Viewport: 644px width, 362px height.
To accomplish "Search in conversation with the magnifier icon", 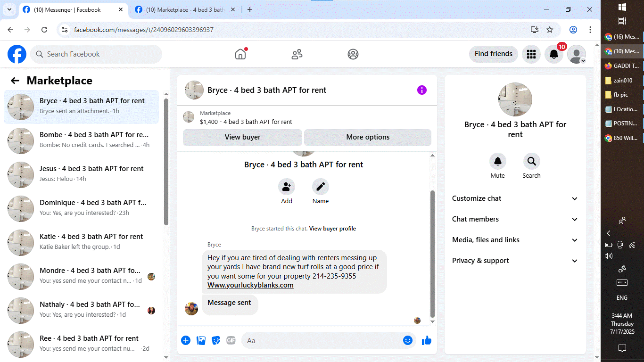I will coord(532,161).
